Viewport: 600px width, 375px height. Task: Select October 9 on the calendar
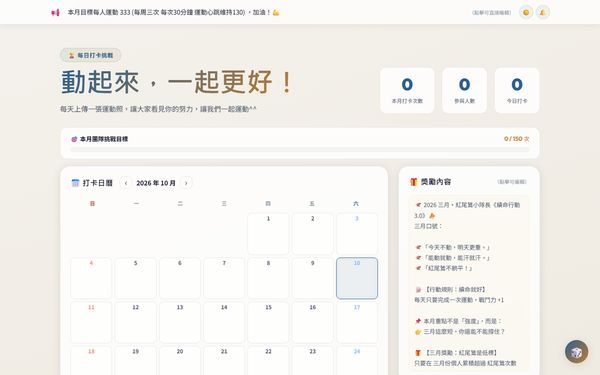pyautogui.click(x=313, y=278)
